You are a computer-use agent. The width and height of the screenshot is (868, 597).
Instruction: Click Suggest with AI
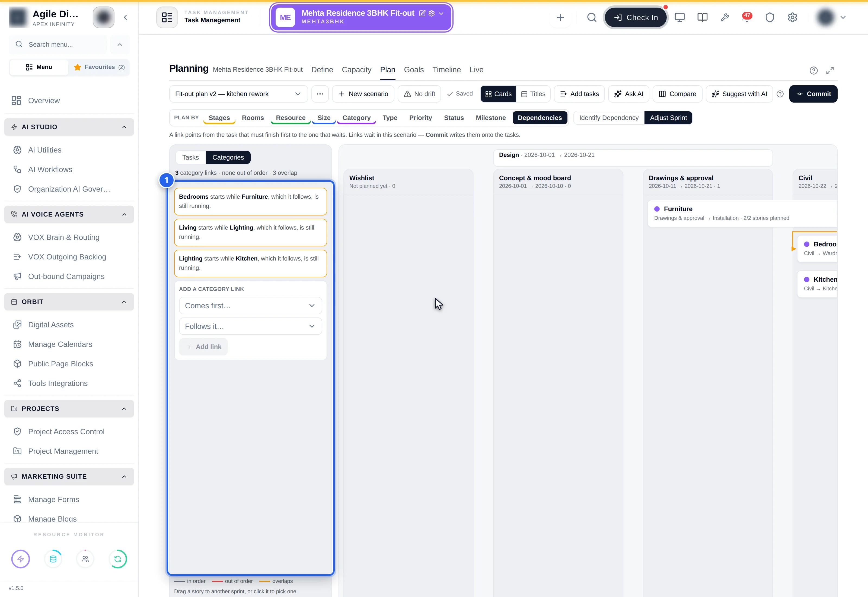739,94
